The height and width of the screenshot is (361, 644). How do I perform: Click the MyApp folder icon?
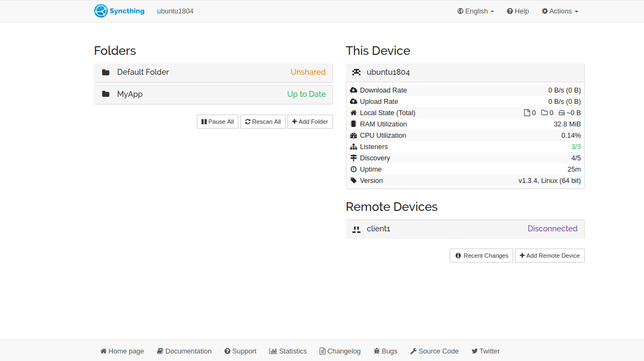(x=105, y=94)
